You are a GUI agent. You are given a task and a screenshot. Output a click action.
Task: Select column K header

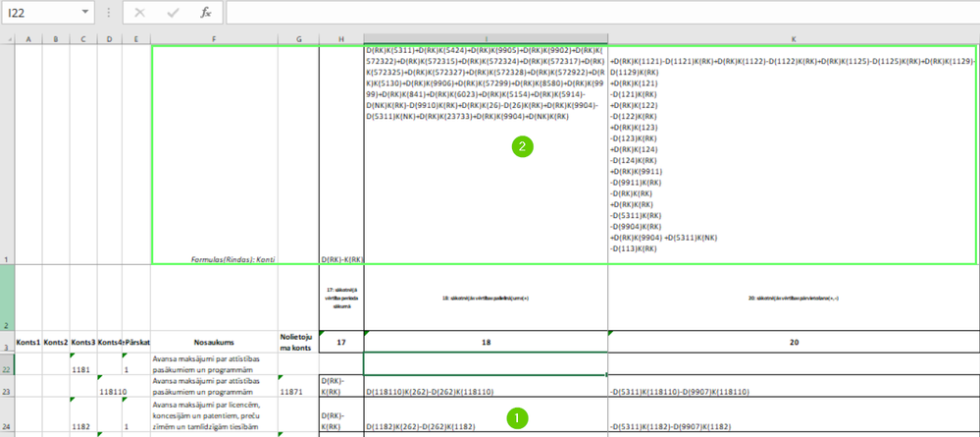pyautogui.click(x=794, y=39)
